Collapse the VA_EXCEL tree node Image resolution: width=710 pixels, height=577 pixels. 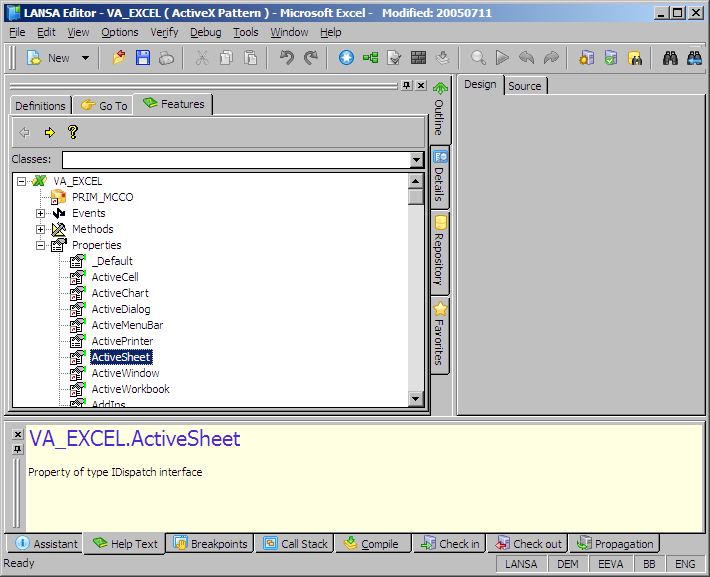click(21, 181)
